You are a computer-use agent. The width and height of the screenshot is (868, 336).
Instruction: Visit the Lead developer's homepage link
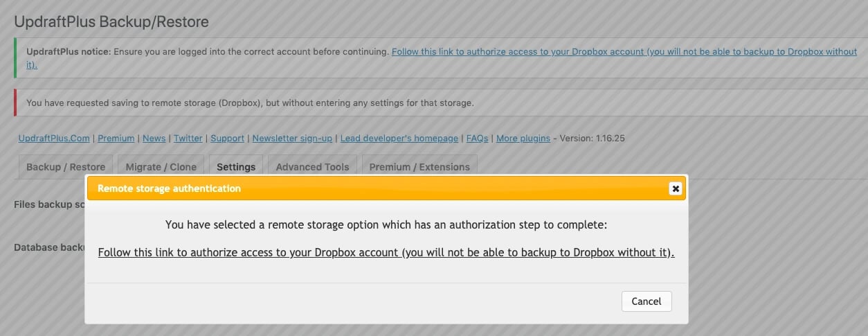(x=399, y=138)
